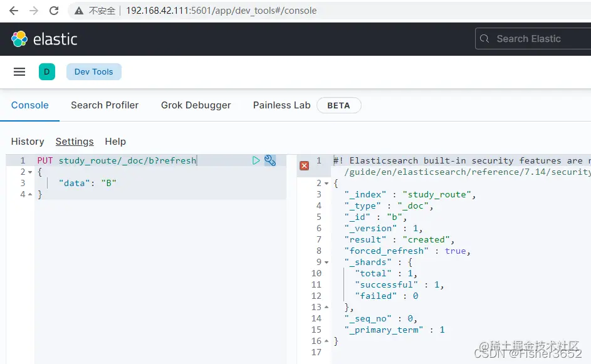Click the browser forward arrow
This screenshot has height=364, width=591.
[x=34, y=11]
